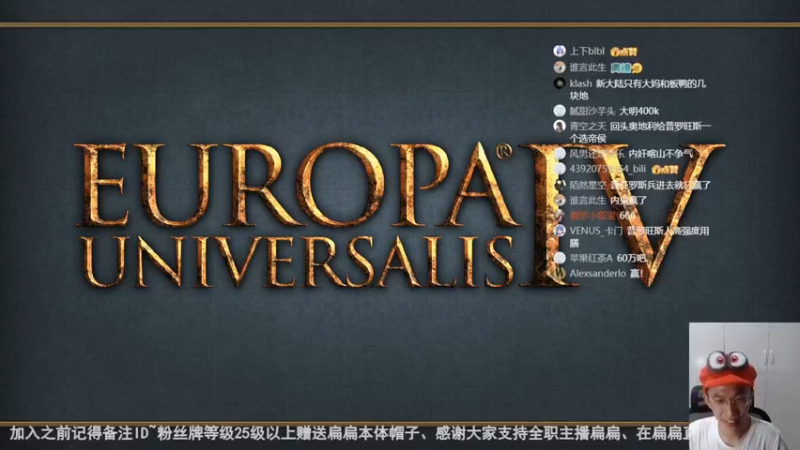Click the avatar of user ending 4_bili

coord(560,169)
